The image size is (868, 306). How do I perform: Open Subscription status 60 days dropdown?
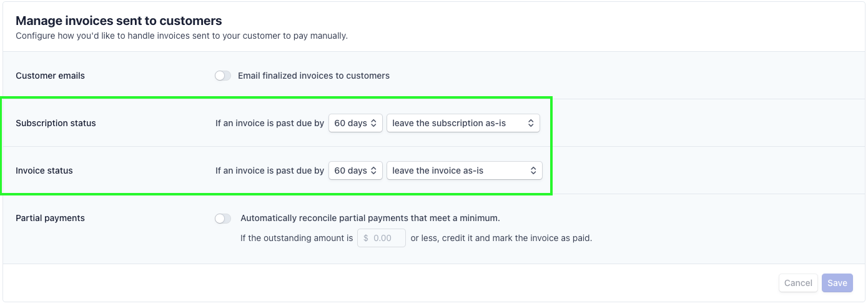[355, 123]
